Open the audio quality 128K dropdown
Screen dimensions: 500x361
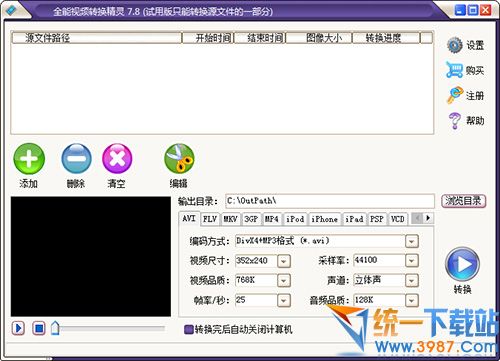tap(412, 301)
